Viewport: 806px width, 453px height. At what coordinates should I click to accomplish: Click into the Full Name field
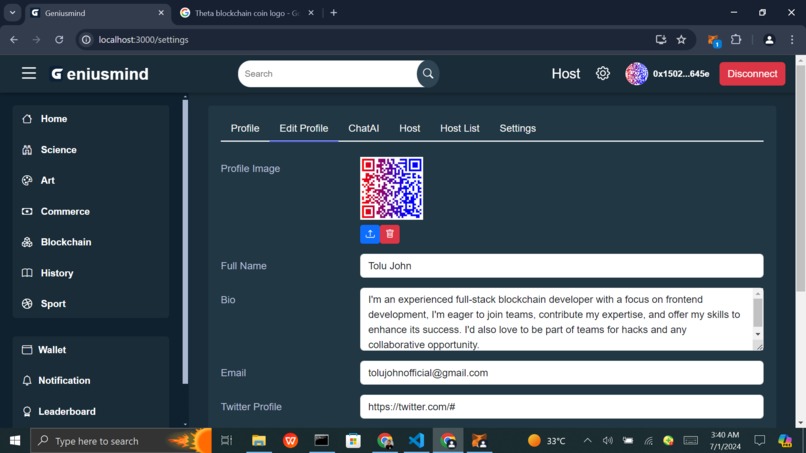[x=561, y=266]
